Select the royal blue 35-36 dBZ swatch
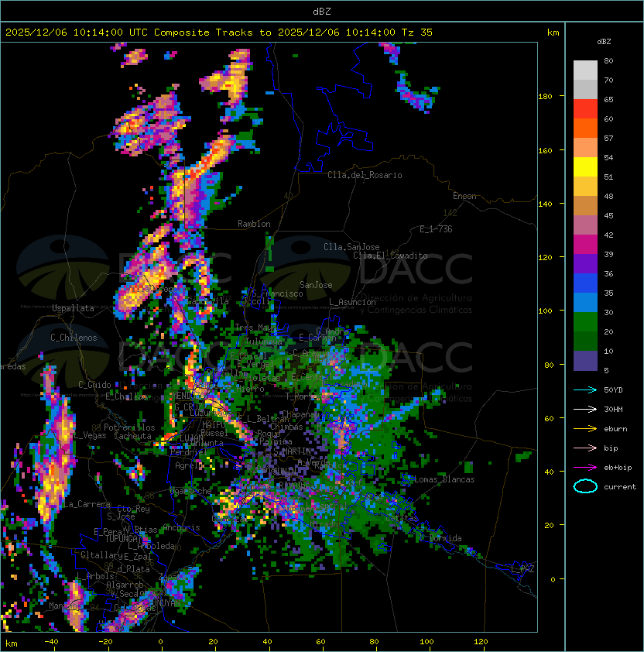644x652 pixels. (x=585, y=283)
